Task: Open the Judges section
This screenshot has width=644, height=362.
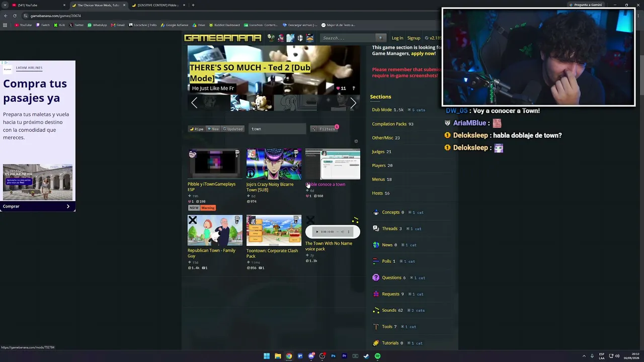Action: (x=378, y=151)
